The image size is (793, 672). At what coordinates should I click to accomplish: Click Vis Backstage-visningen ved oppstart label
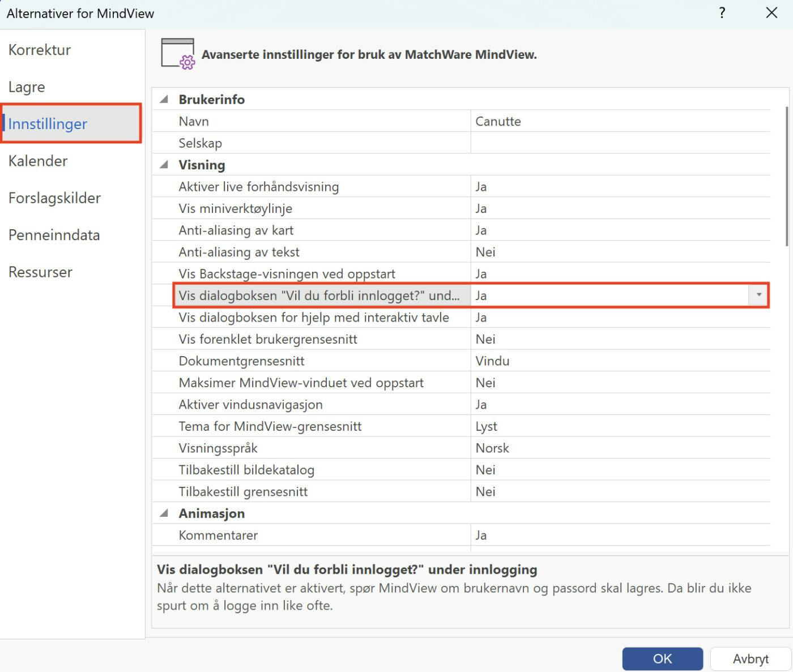click(x=287, y=273)
